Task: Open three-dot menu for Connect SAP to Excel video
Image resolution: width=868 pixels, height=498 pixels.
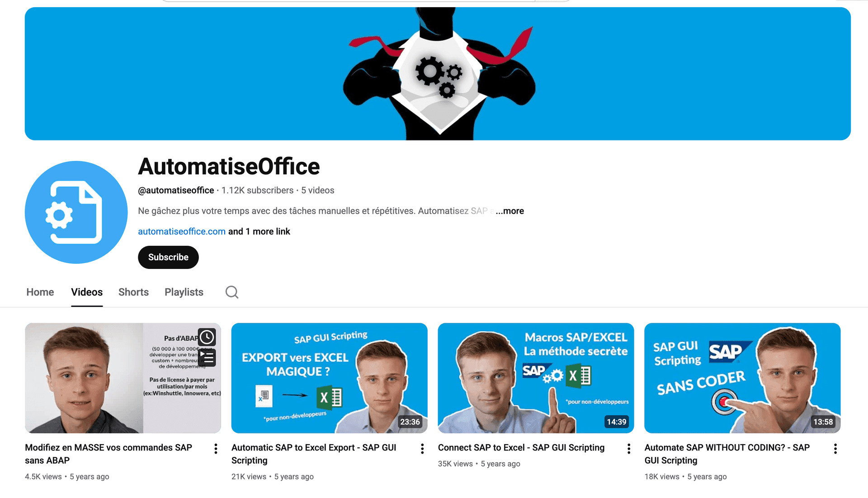Action: (x=629, y=449)
